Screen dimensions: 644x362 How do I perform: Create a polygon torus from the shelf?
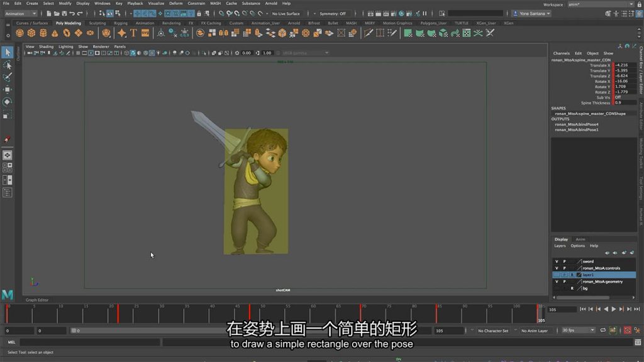pyautogui.click(x=67, y=33)
